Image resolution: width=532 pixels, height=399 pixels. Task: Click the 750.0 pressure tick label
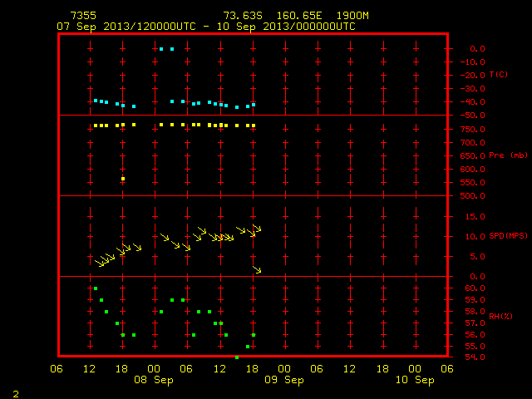point(472,130)
